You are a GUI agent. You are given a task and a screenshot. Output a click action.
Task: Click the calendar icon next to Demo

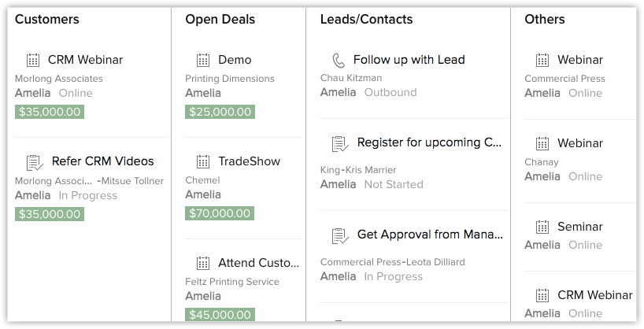(x=203, y=60)
